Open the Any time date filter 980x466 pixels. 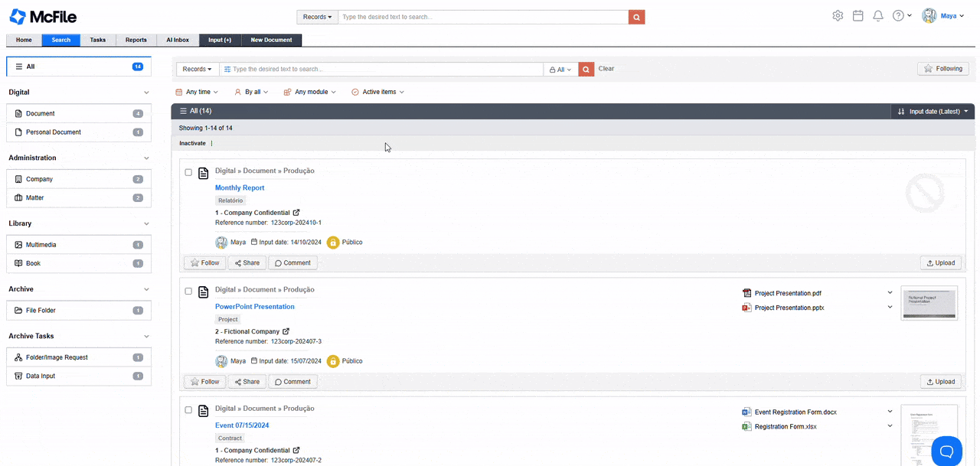tap(196, 92)
